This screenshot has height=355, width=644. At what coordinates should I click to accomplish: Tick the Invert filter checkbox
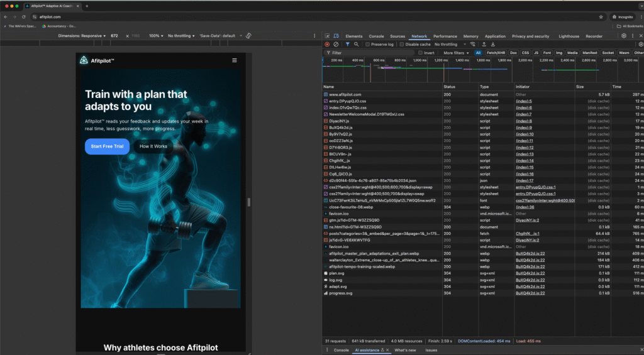421,53
